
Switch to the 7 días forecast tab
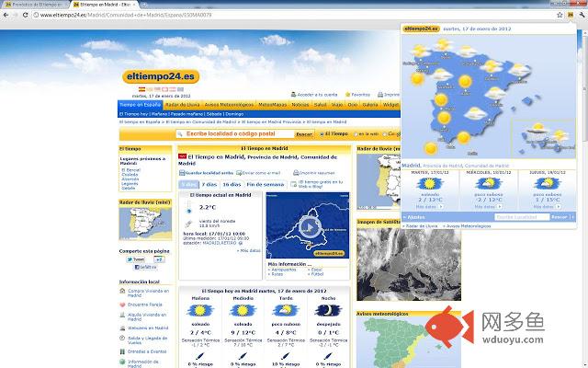pyautogui.click(x=209, y=185)
